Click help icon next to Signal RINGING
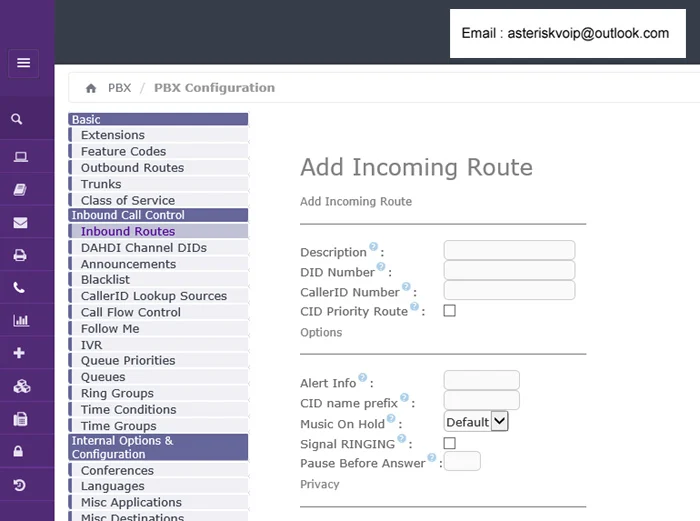The width and height of the screenshot is (700, 521). click(x=402, y=438)
